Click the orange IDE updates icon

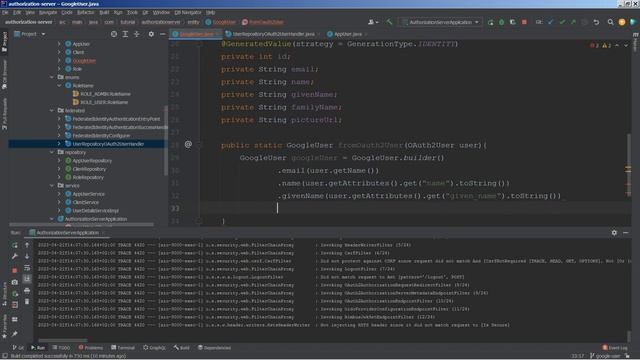[x=622, y=22]
